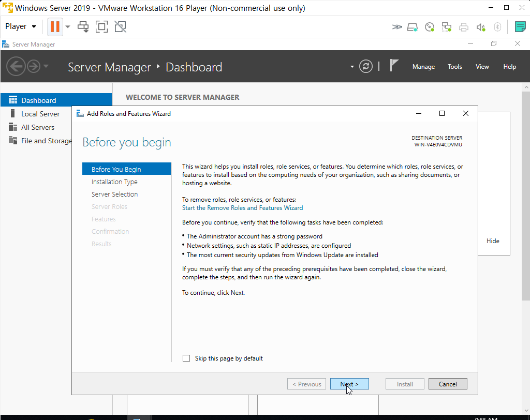Viewport: 530px width, 420px height.
Task: Minimize the Add Roles and Features Wizard
Action: (x=418, y=113)
